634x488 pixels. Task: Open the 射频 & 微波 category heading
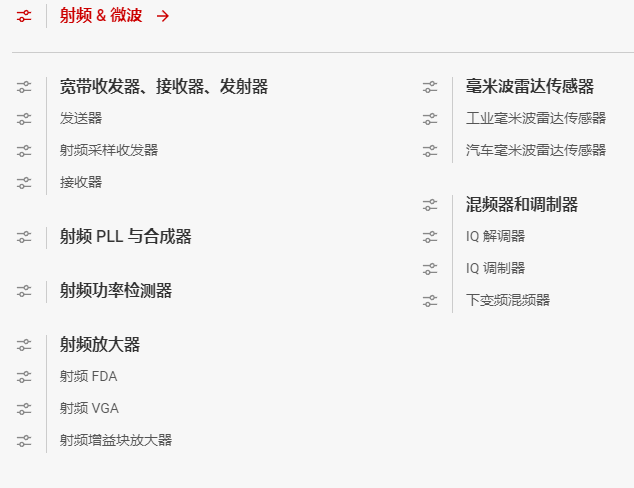100,16
